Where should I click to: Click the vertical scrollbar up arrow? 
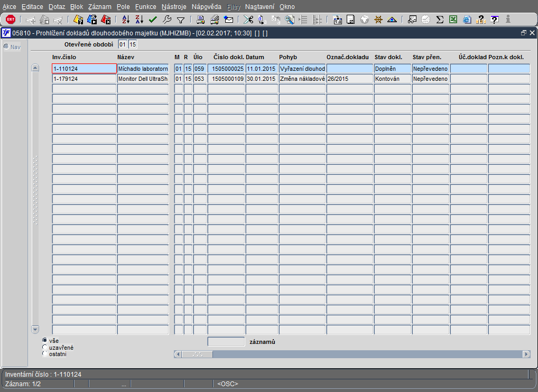click(x=35, y=68)
